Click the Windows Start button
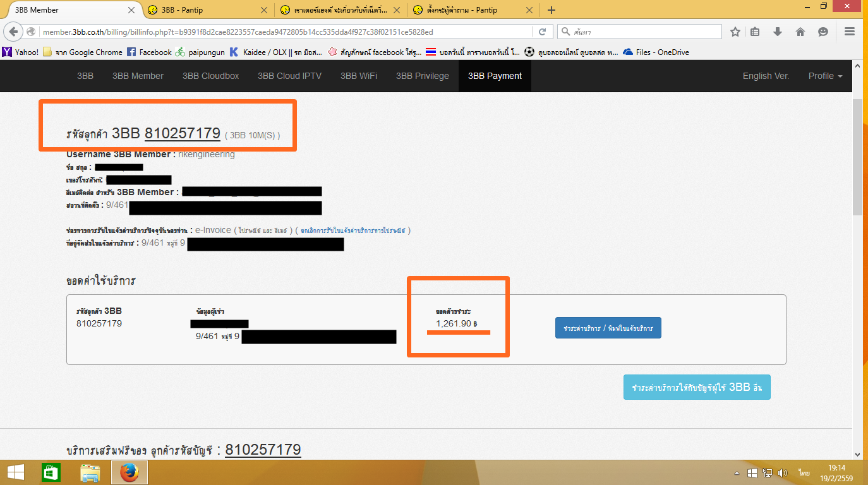The image size is (868, 485). tap(15, 472)
